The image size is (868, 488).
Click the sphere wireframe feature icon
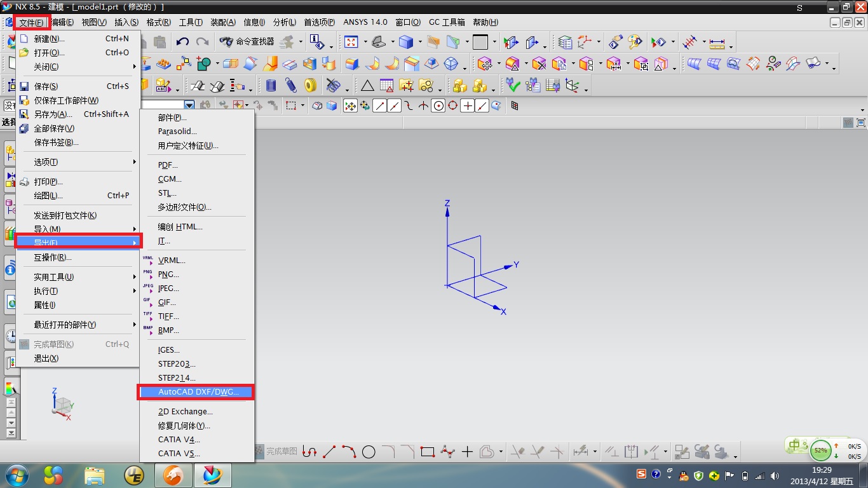(451, 64)
